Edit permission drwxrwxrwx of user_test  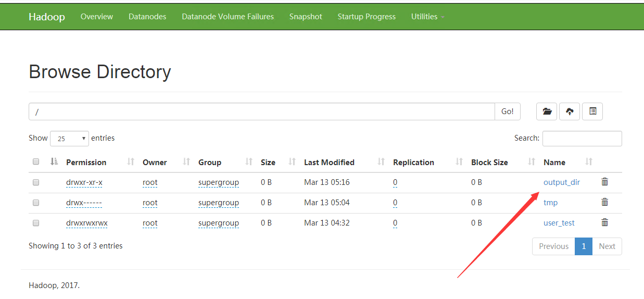tap(87, 223)
